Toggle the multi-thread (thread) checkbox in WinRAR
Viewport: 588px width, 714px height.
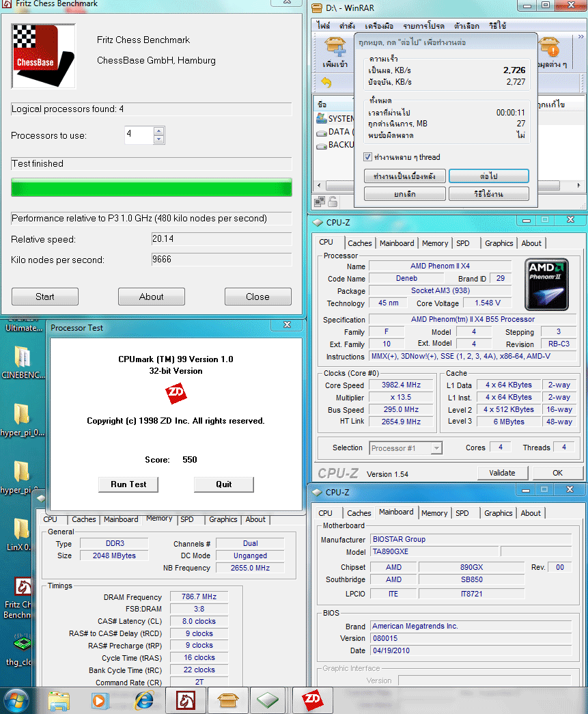pyautogui.click(x=367, y=157)
